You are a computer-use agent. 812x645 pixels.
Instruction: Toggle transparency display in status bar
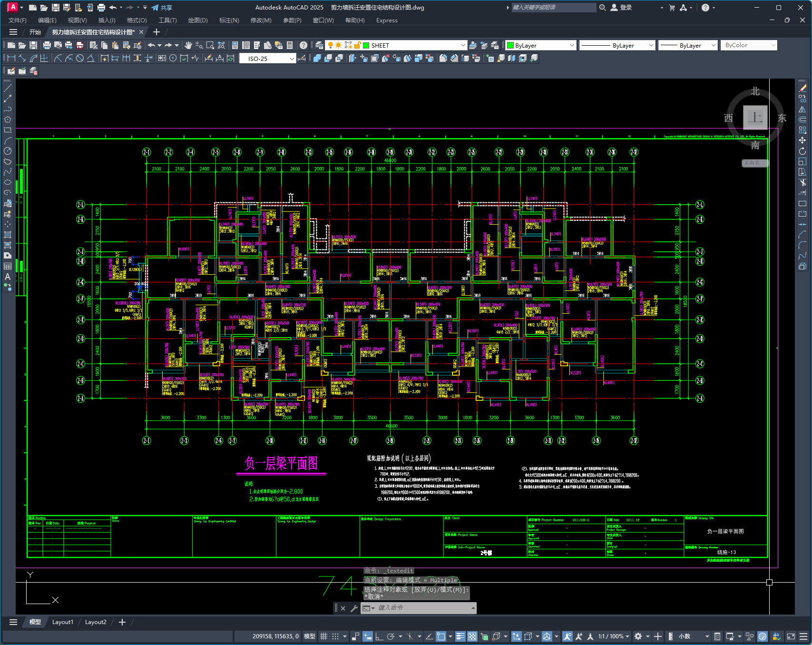coord(472,636)
